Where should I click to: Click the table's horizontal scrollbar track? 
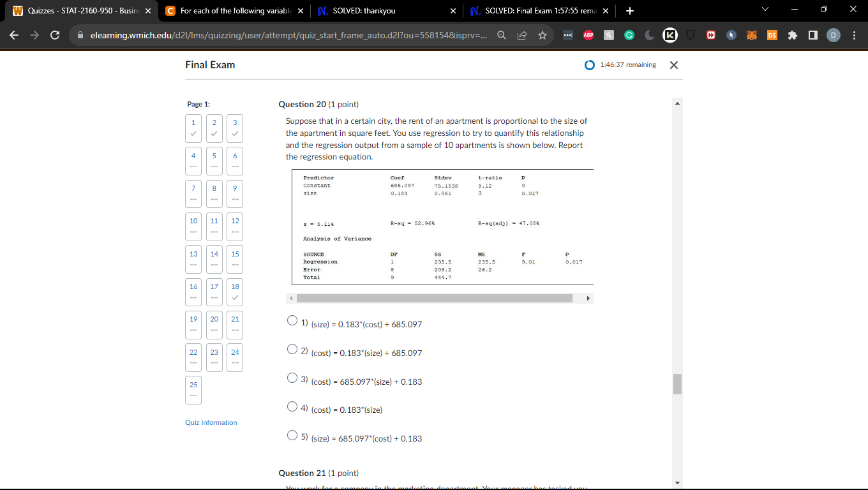434,298
